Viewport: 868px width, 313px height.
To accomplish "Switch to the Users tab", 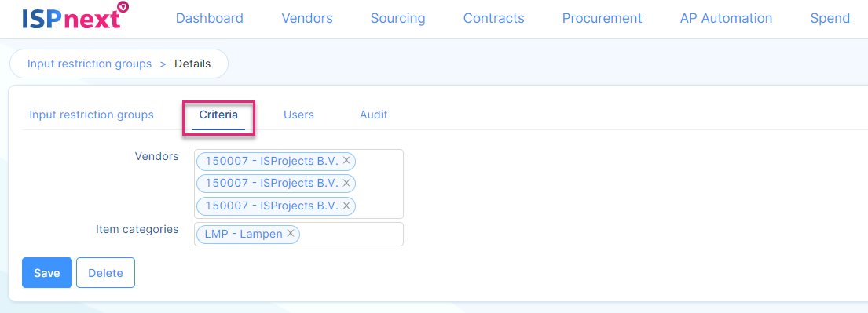I will (x=299, y=115).
